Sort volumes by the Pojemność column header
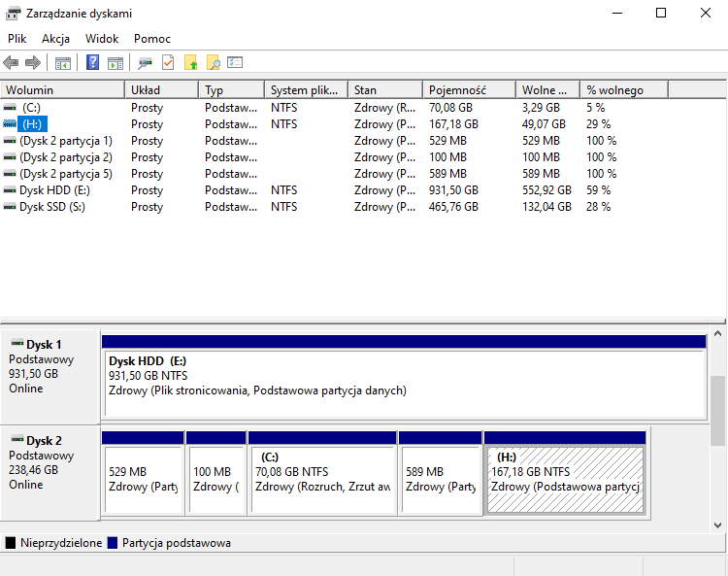 tap(457, 89)
